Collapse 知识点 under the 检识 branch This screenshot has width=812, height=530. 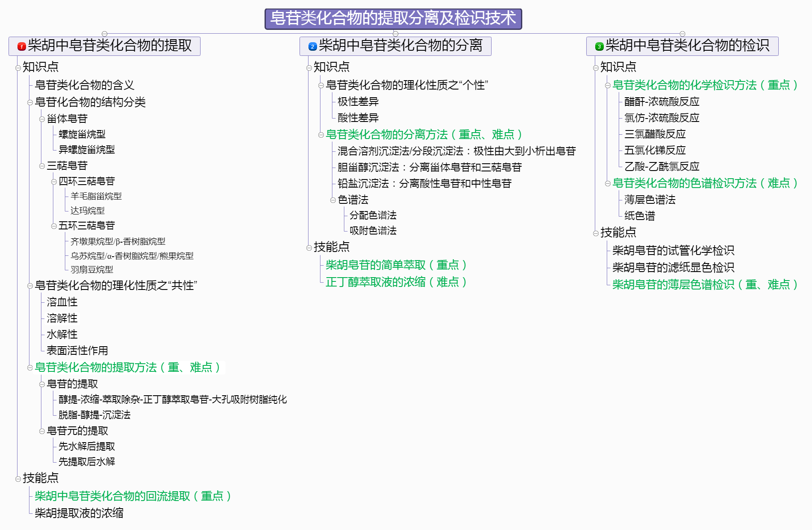(x=596, y=68)
